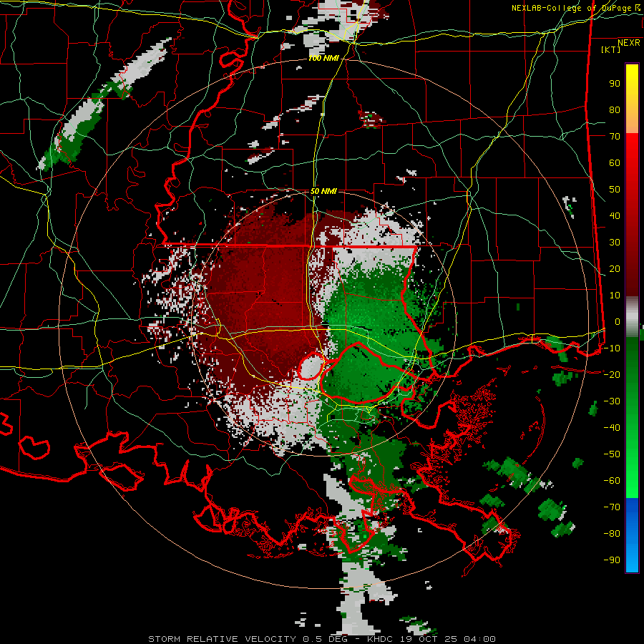Click the -30 value on velocity scale
This screenshot has width=644, height=644.
612,401
